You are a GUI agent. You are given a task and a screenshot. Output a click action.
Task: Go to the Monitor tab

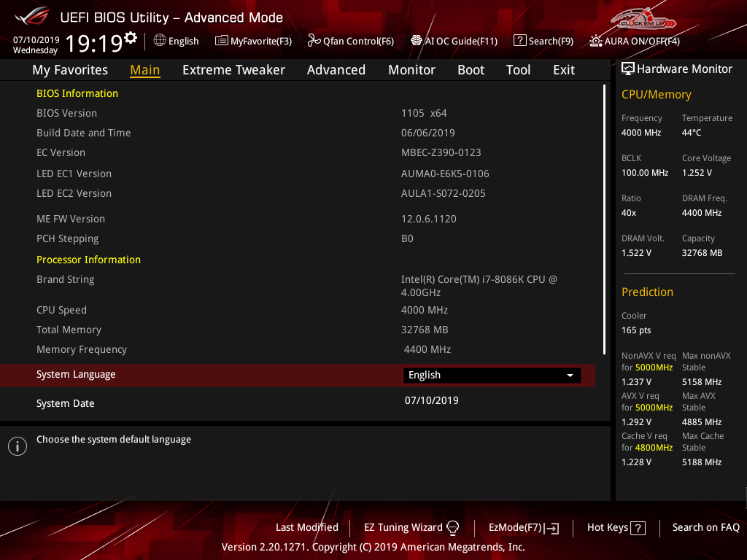click(x=411, y=70)
